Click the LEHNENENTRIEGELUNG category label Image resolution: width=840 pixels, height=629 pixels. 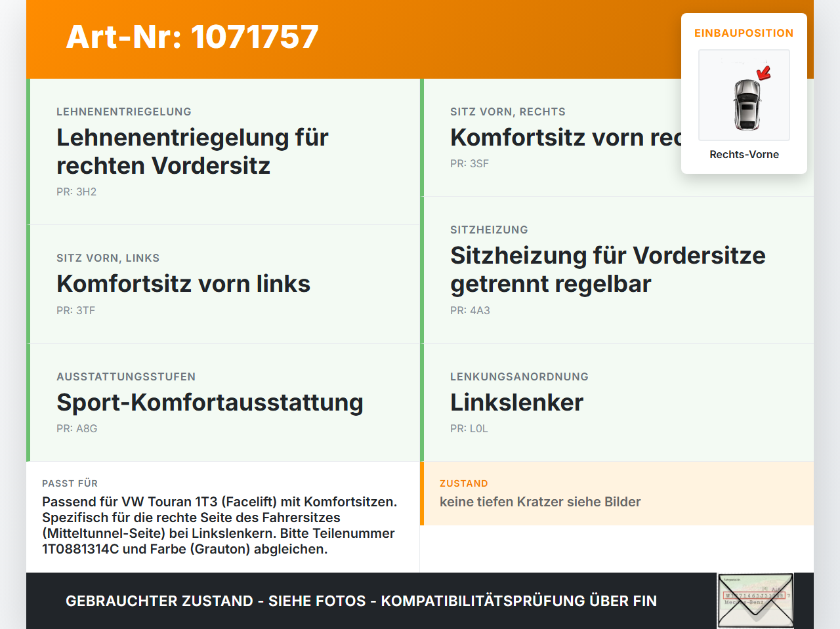(x=124, y=112)
